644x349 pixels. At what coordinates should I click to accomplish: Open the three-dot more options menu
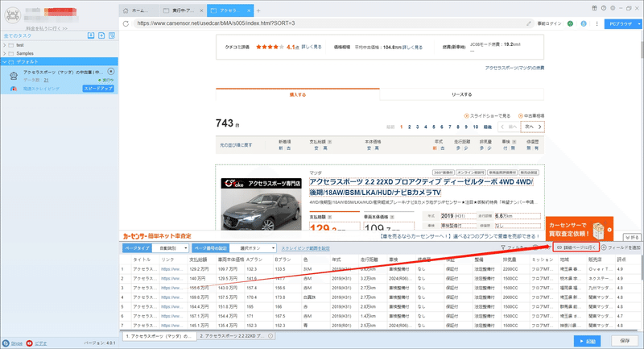(x=597, y=24)
